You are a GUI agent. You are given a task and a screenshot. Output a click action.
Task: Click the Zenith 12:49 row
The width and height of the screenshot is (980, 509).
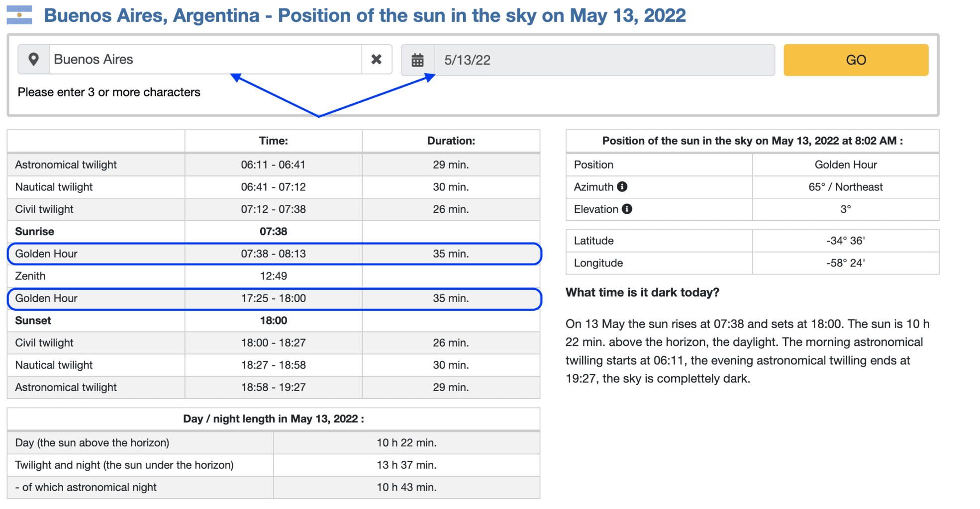(x=274, y=276)
